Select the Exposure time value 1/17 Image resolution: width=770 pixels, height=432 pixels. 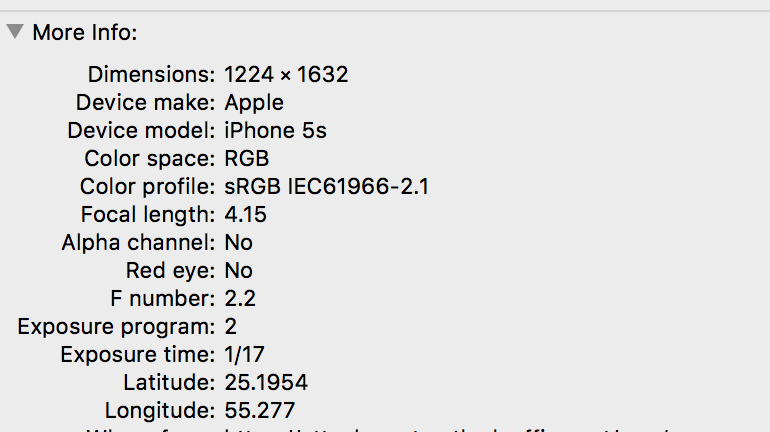(x=245, y=354)
